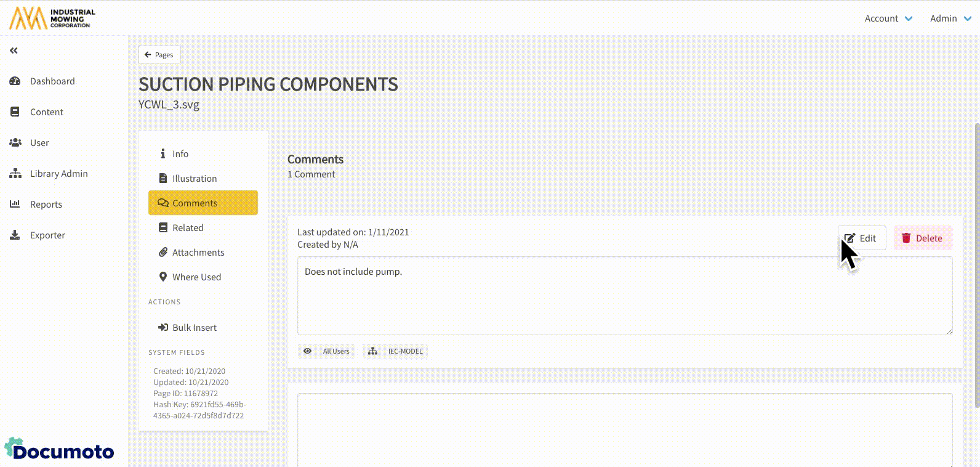Click the red trash Delete icon
The image size is (980, 467).
tap(906, 238)
